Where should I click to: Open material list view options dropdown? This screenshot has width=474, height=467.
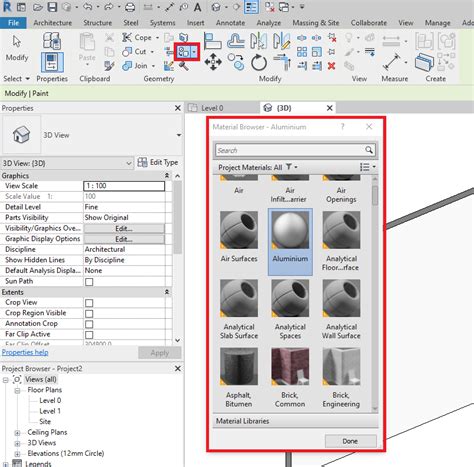coord(368,167)
